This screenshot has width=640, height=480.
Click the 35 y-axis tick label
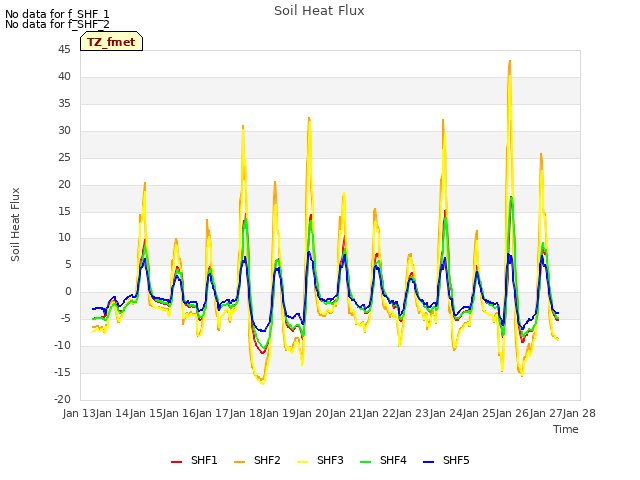(x=64, y=104)
